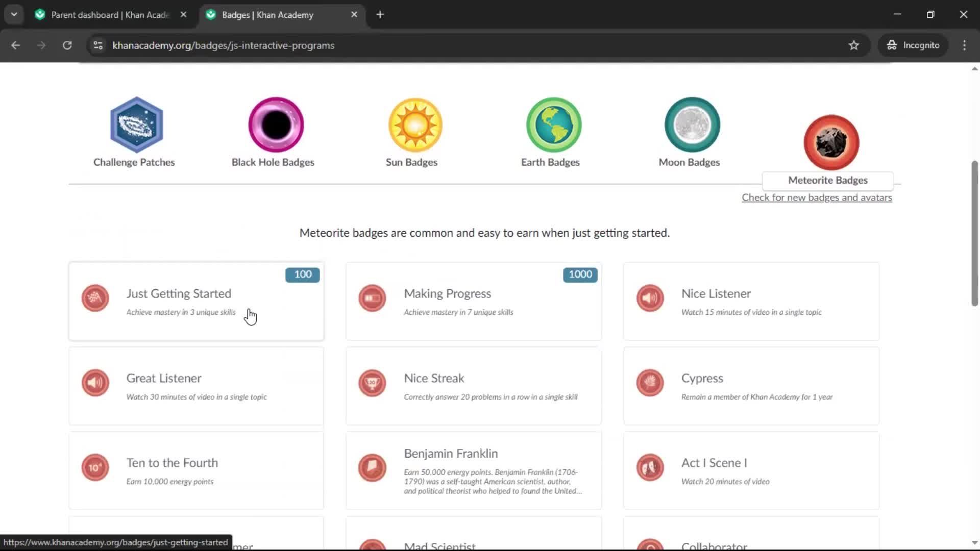The height and width of the screenshot is (551, 980).
Task: Close the Badges Khan Academy tab
Action: 354,14
